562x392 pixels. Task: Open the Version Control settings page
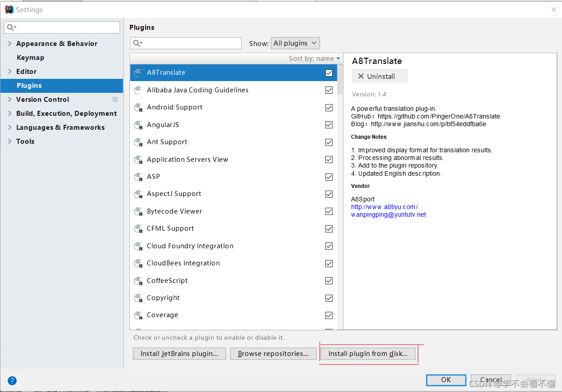42,100
